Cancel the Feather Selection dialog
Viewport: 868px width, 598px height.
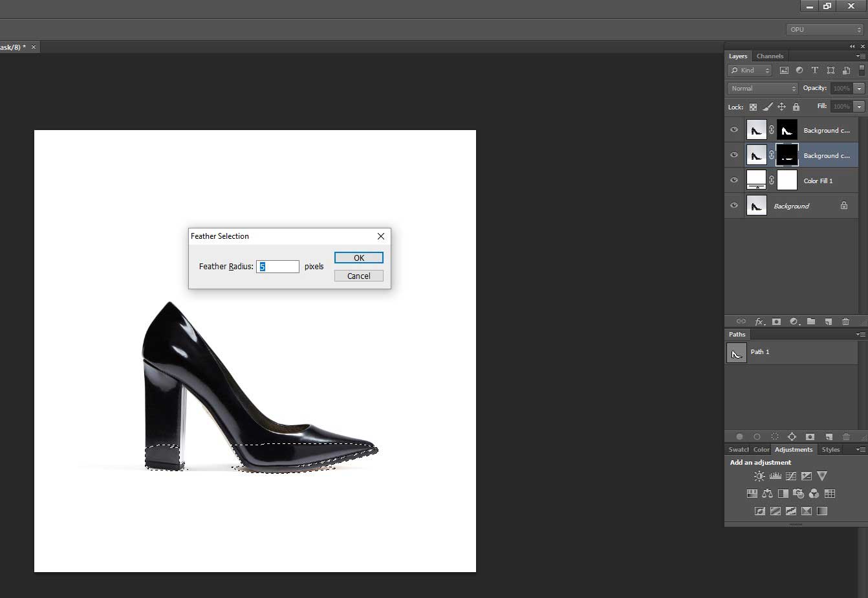coord(358,275)
